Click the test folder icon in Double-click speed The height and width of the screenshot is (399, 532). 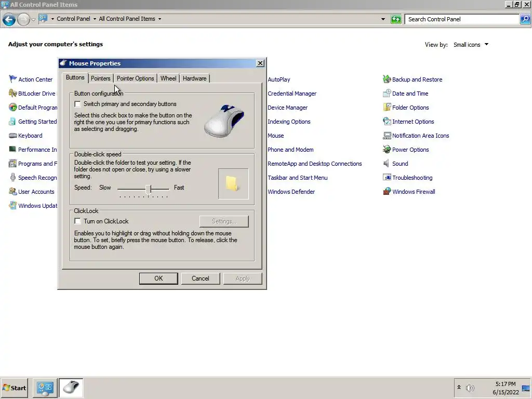(233, 183)
